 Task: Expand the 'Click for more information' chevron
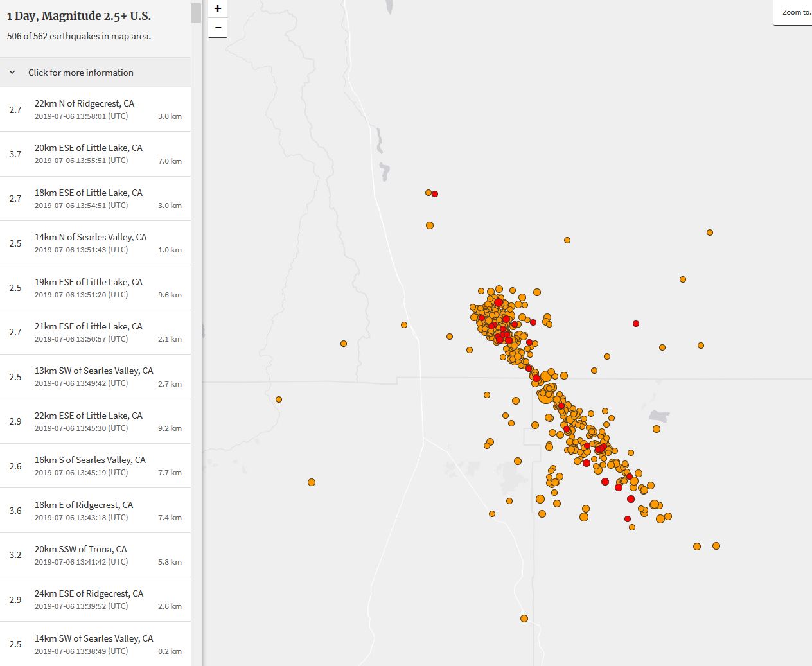[x=12, y=73]
